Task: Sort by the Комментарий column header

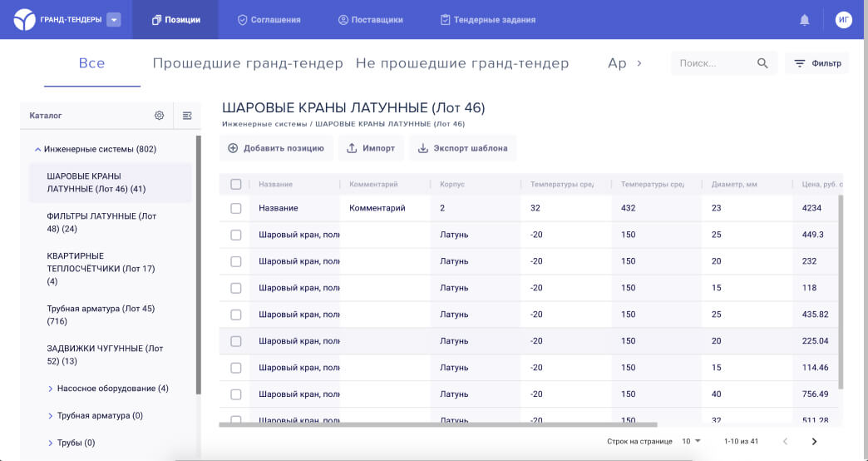Action: click(373, 184)
